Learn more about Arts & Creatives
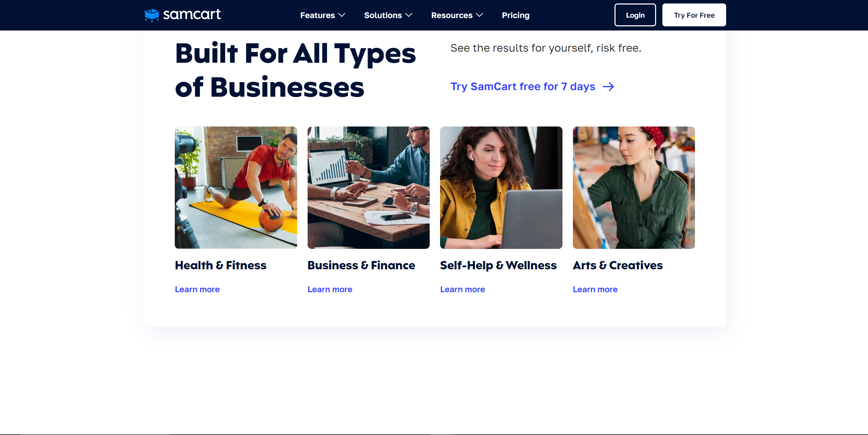This screenshot has height=435, width=868. [x=595, y=289]
